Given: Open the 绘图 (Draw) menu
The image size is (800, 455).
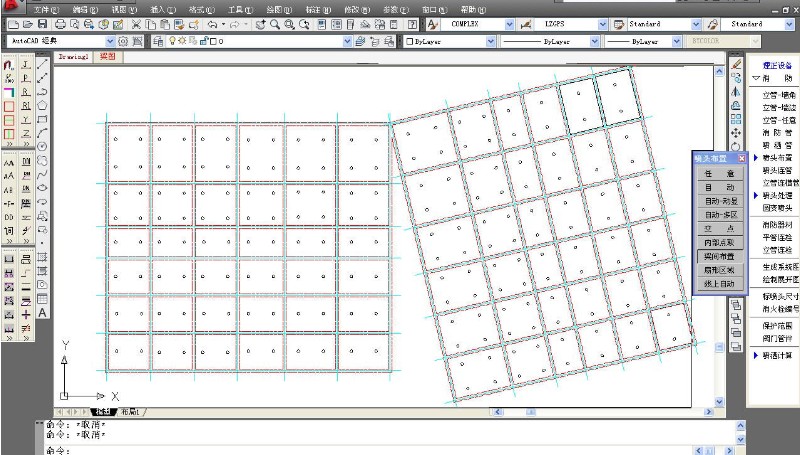Looking at the screenshot, I should [279, 9].
